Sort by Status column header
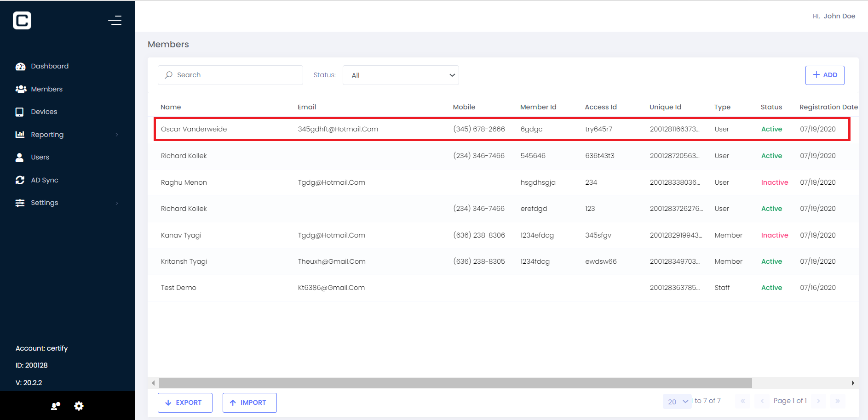The image size is (868, 420). coord(771,107)
